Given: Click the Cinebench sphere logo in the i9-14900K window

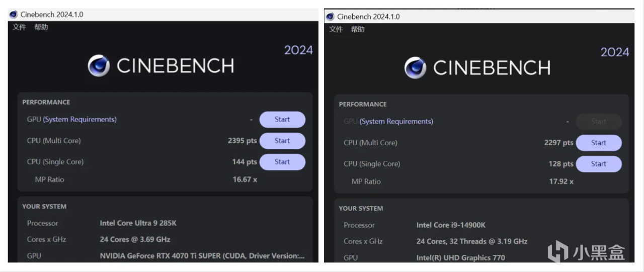Looking at the screenshot, I should [415, 68].
